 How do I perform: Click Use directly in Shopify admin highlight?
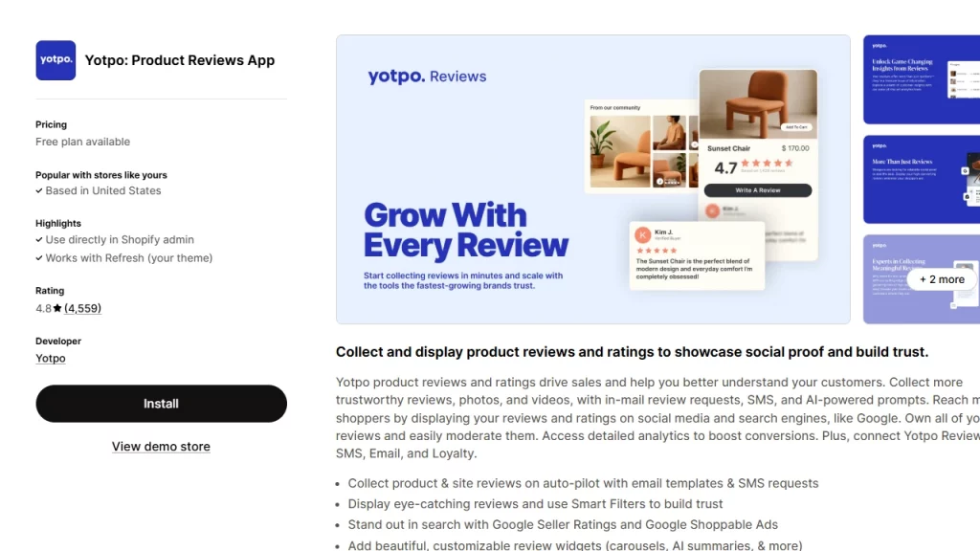click(x=120, y=239)
